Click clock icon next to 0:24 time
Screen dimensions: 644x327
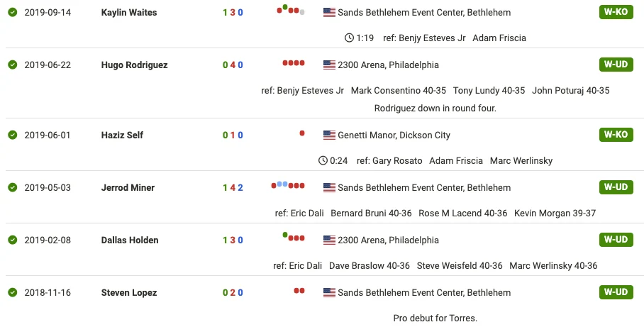(323, 160)
